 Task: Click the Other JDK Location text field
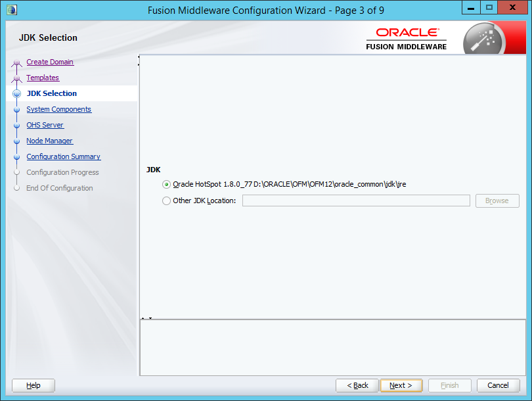[x=355, y=201]
